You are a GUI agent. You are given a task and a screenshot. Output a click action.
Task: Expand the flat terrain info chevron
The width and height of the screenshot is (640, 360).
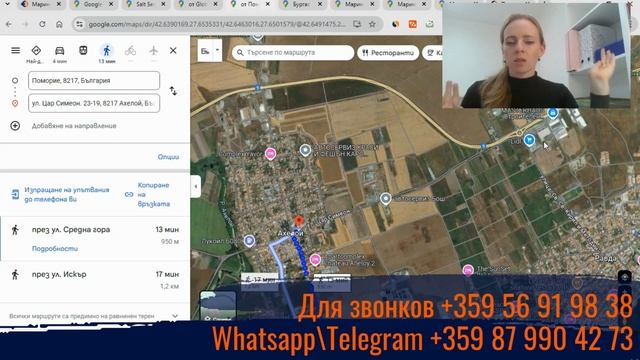pos(175,316)
